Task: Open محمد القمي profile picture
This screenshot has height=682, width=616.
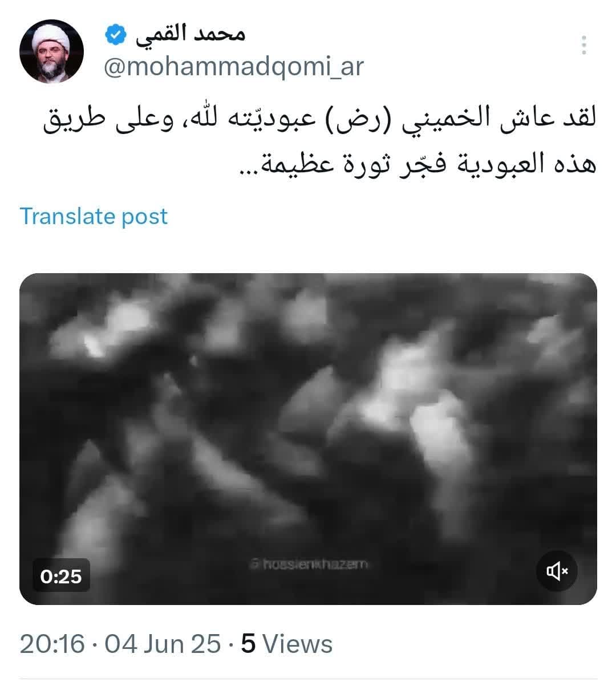Action: coord(51,51)
